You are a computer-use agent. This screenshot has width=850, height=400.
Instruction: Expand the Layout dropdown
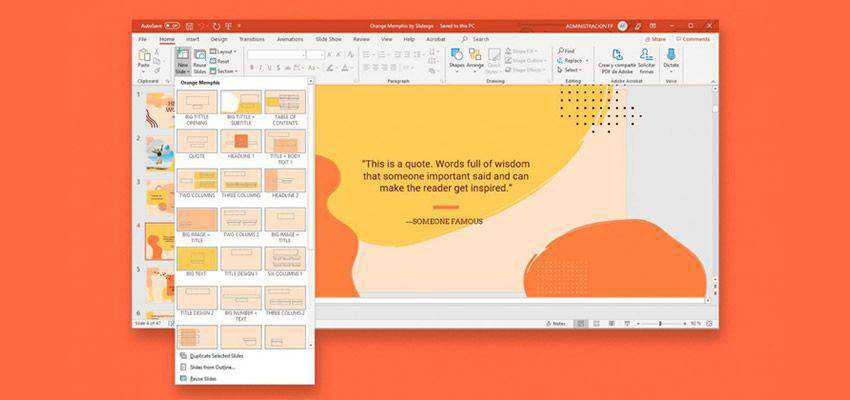224,51
